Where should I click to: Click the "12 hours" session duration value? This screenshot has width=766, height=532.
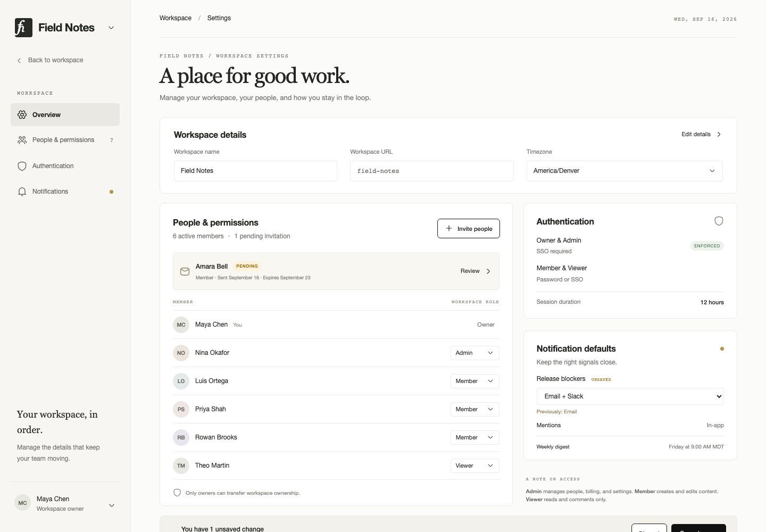712,302
